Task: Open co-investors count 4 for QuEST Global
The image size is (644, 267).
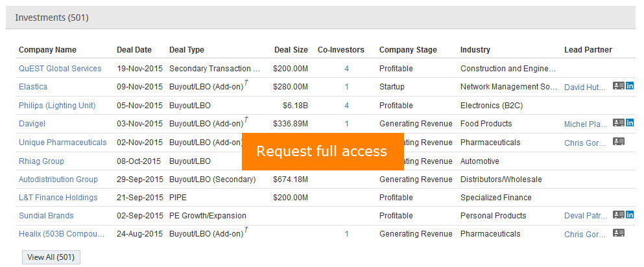Action: 346,69
